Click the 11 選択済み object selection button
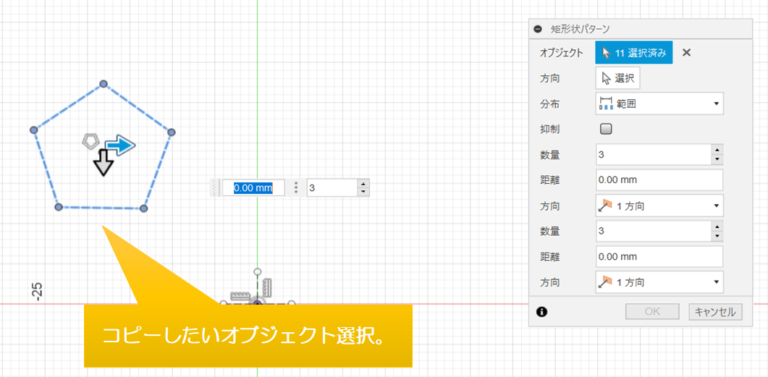The height and width of the screenshot is (377, 768). pos(634,53)
